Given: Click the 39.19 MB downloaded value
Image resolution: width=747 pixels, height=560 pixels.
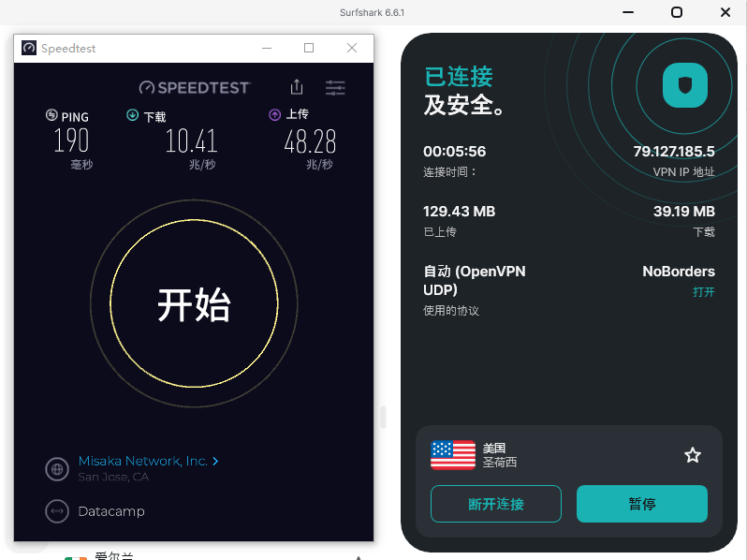Looking at the screenshot, I should (684, 212).
